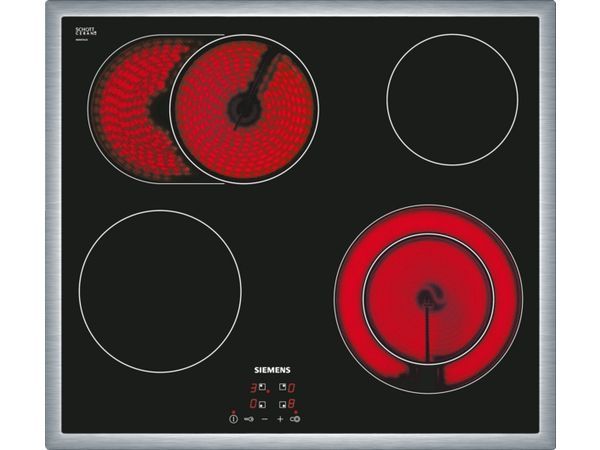Click rear-left heat level display showing 3
The height and width of the screenshot is (450, 600).
tap(254, 387)
